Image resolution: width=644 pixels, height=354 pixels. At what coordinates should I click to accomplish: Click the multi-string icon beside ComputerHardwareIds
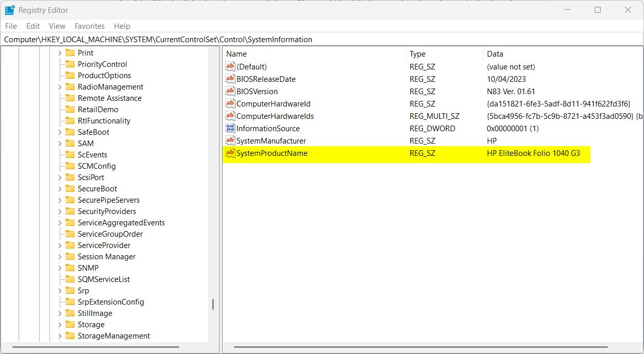click(230, 116)
